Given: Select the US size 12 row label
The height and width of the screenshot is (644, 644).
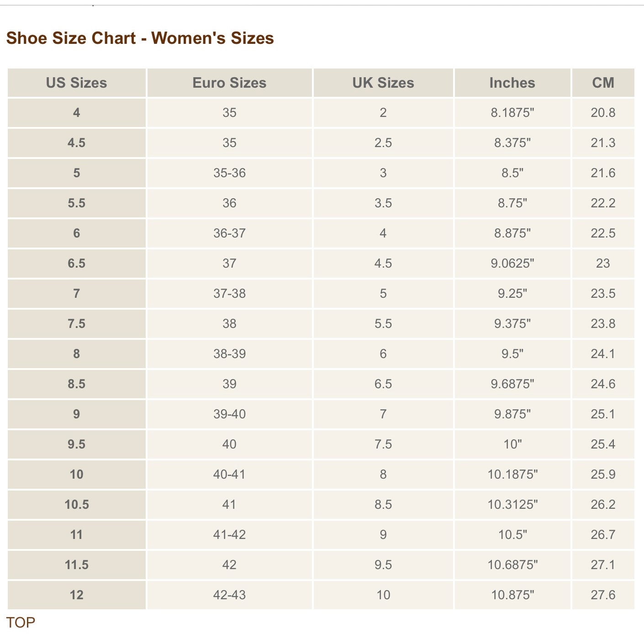Looking at the screenshot, I should (77, 595).
